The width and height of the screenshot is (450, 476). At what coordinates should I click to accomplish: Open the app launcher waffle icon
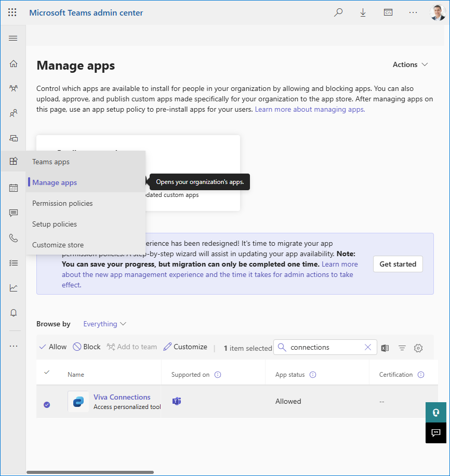coord(12,12)
